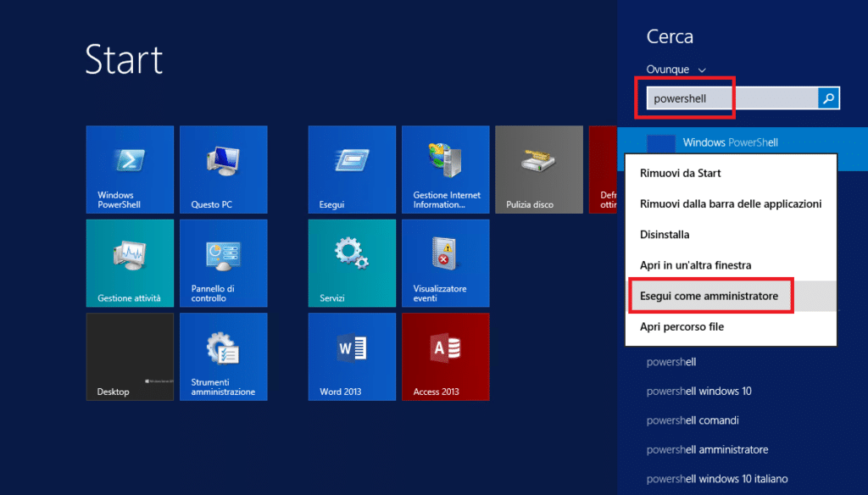Screen dimensions: 868x495
Task: Open the Pulizia disco tile
Action: pyautogui.click(x=539, y=170)
